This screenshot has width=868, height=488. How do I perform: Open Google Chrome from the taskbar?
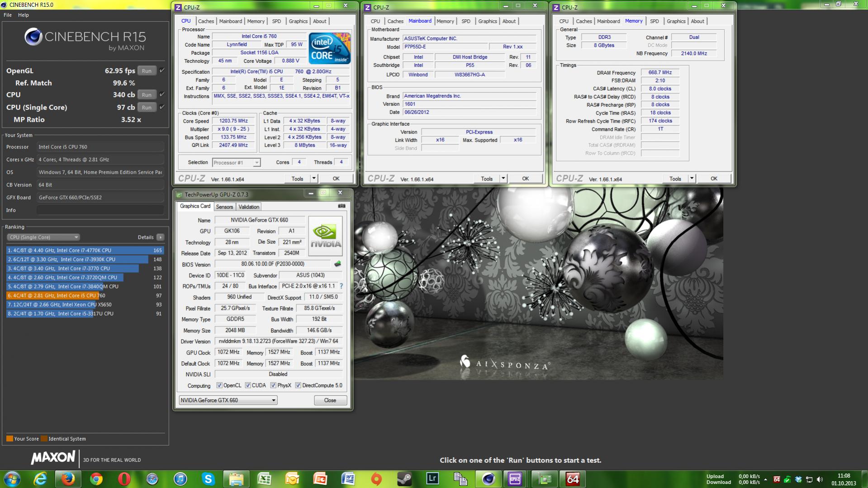point(96,479)
